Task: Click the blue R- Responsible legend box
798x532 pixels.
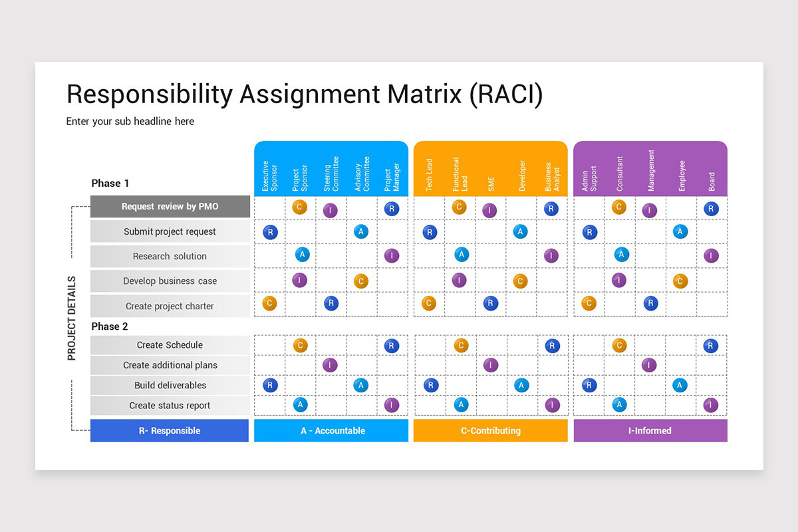Action: (170, 430)
